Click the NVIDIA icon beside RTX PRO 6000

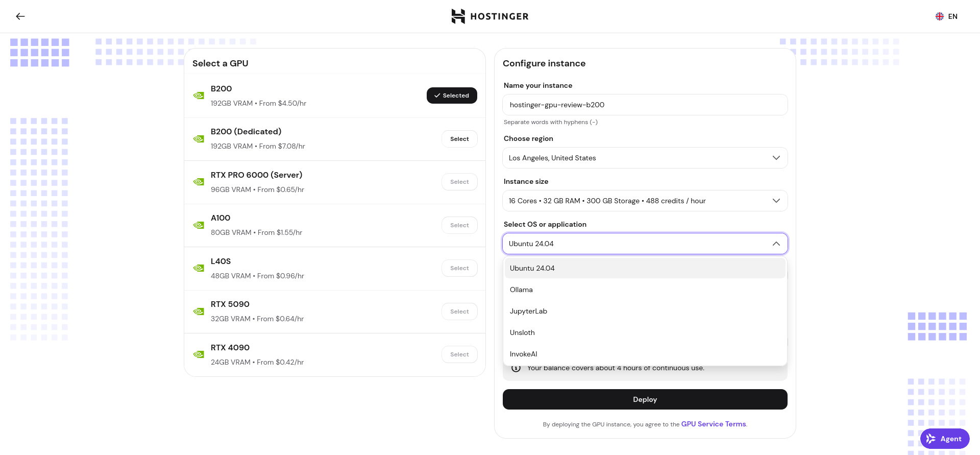point(199,182)
